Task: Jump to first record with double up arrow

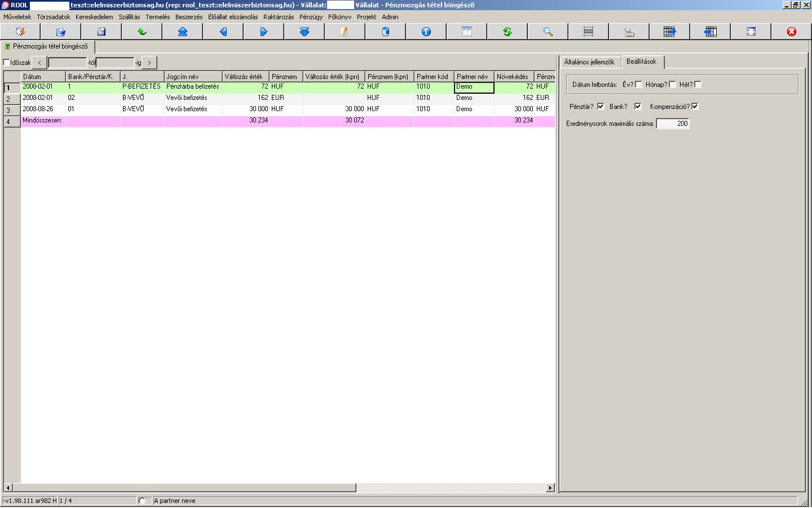Action: pyautogui.click(x=183, y=32)
